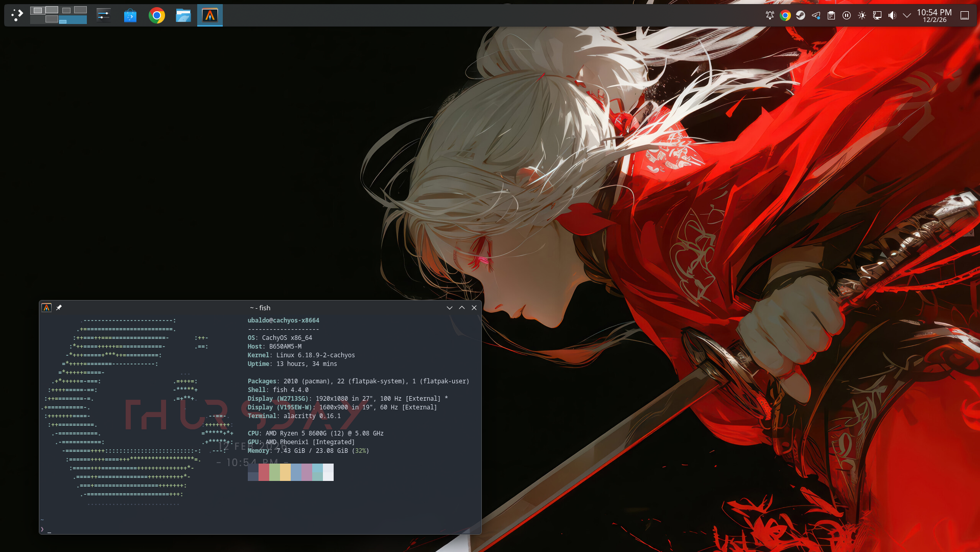Screen dimensions: 980x552
Task: Open Telegram from the system tray
Action: [x=816, y=15]
